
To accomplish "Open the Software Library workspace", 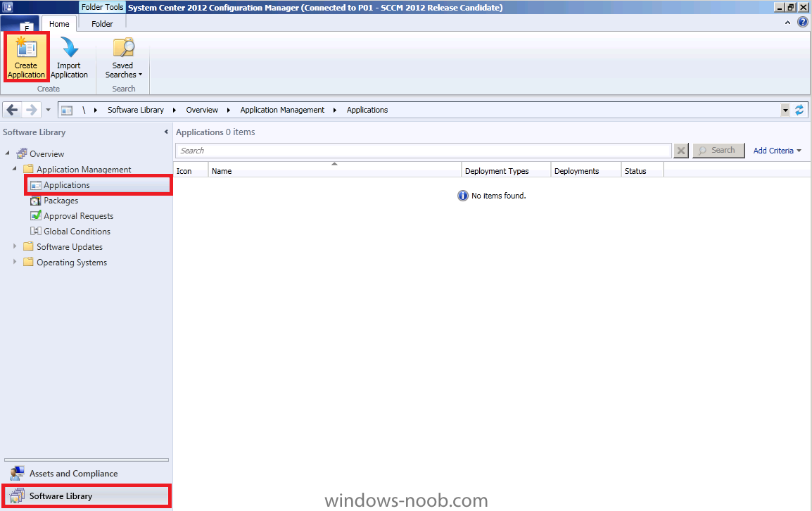I will (x=87, y=496).
